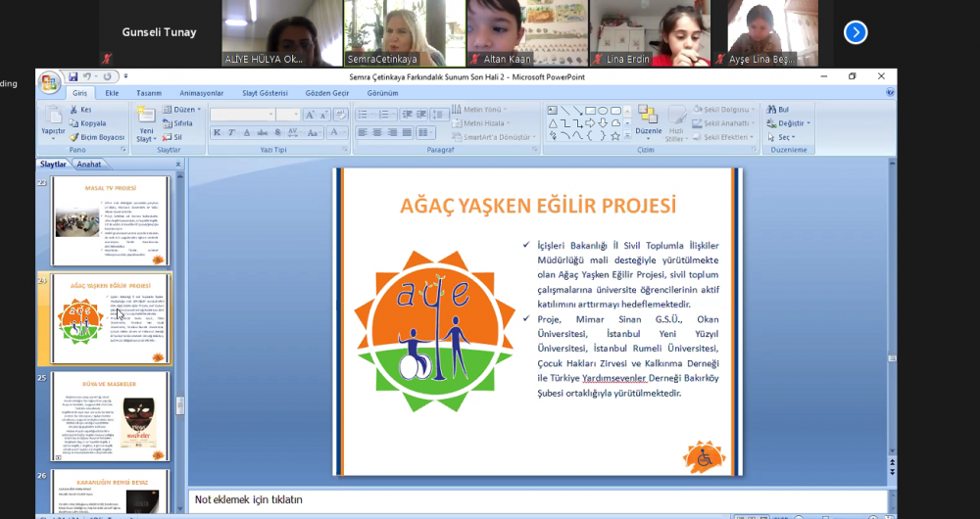This screenshot has width=980, height=519.
Task: Select the rectangle shape in the gallery
Action: [x=590, y=111]
